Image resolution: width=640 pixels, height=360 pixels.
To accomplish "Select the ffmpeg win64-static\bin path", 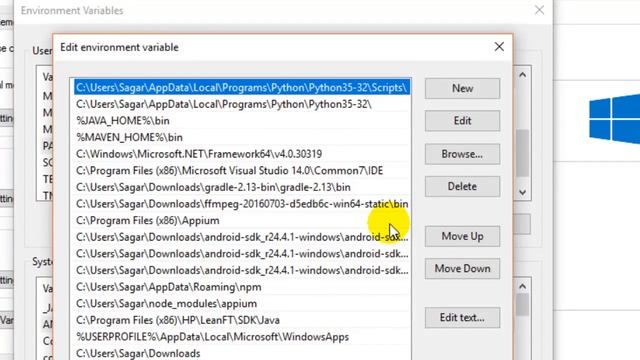I will coord(242,204).
